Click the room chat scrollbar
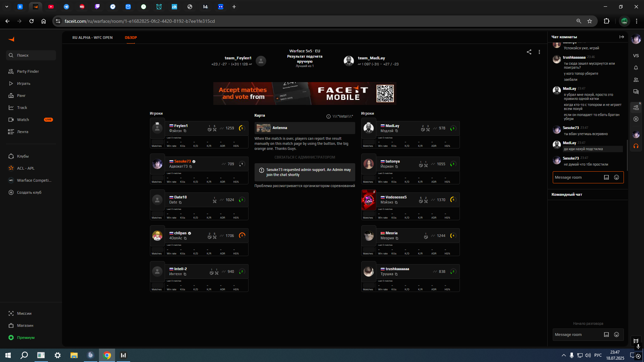 point(627,156)
